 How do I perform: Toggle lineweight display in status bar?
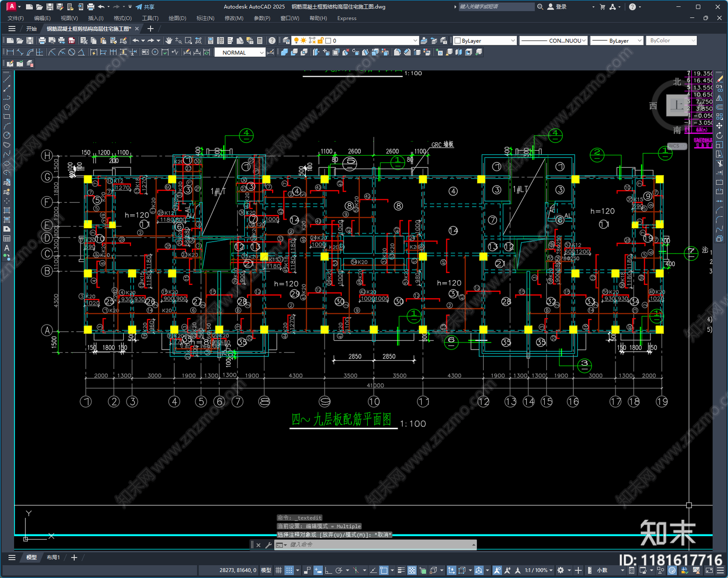click(x=401, y=570)
